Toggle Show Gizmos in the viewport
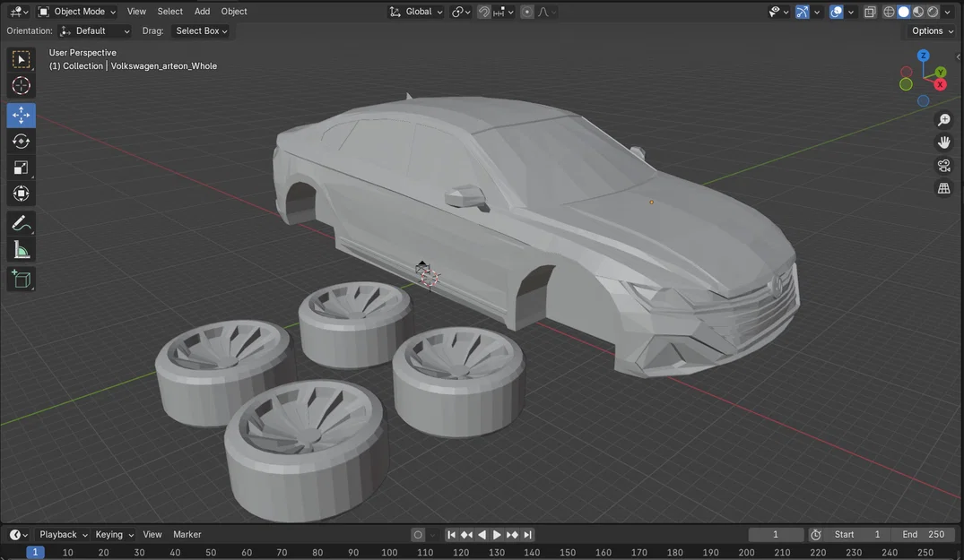The width and height of the screenshot is (964, 560). click(x=802, y=12)
